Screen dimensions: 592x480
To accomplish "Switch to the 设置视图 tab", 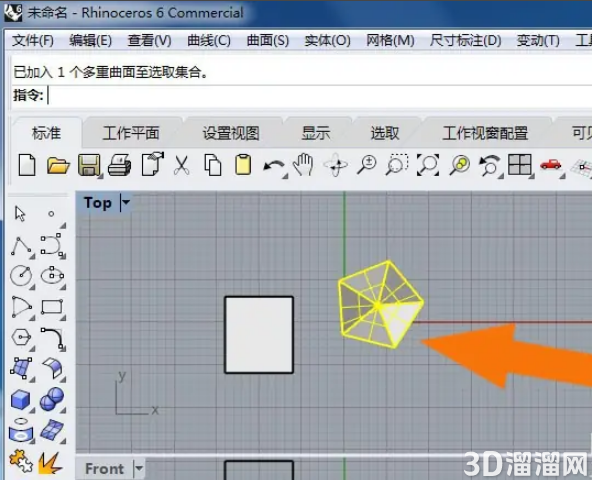I will point(231,133).
